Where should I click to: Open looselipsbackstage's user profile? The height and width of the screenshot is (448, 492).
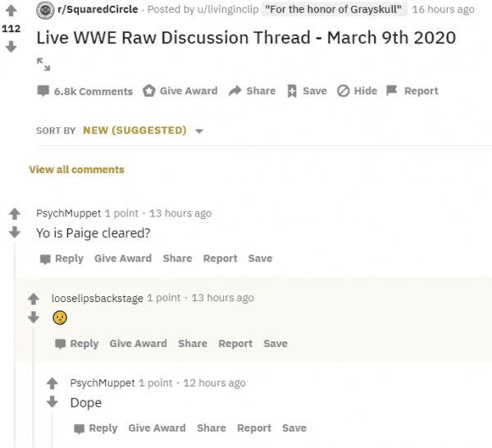click(98, 298)
